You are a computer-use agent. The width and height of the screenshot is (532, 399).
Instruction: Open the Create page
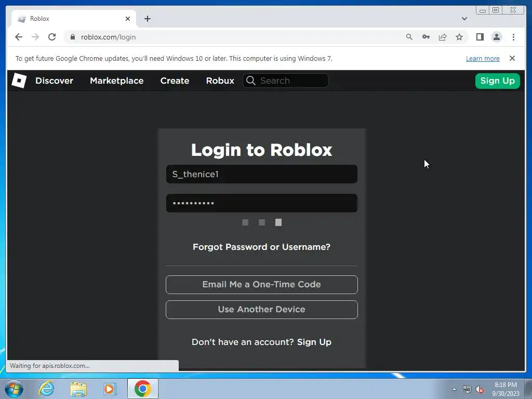[x=175, y=81]
